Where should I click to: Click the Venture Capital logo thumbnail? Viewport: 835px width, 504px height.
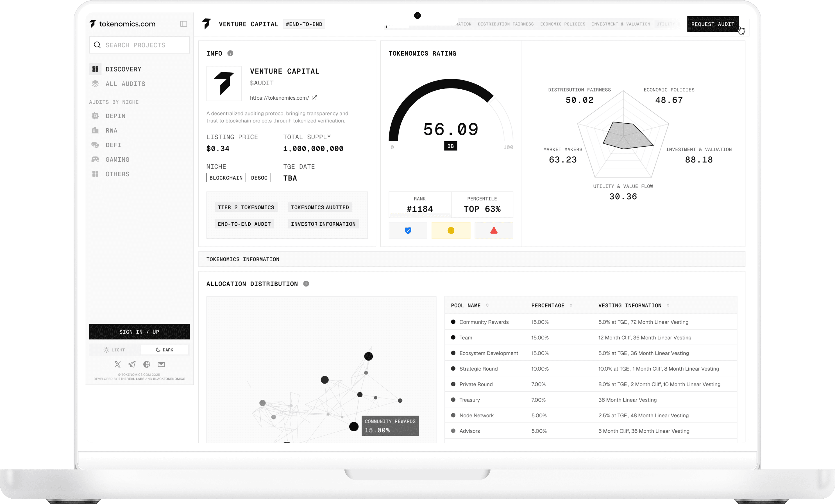(224, 83)
